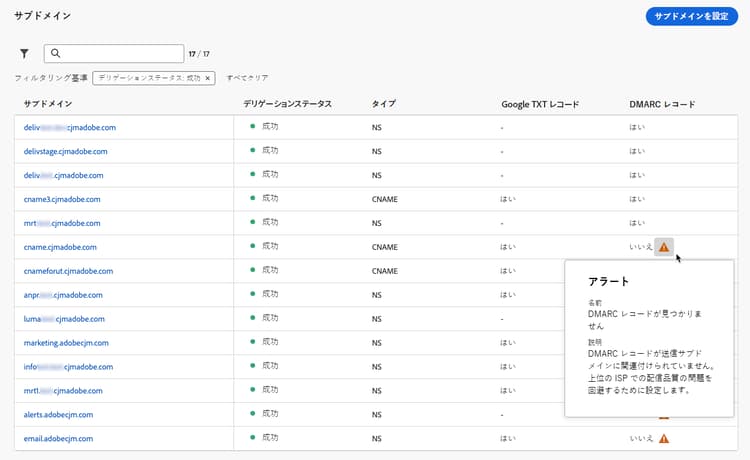The width and height of the screenshot is (750, 460).
Task: Click the Google TXT レコード column header
Action: pos(540,104)
